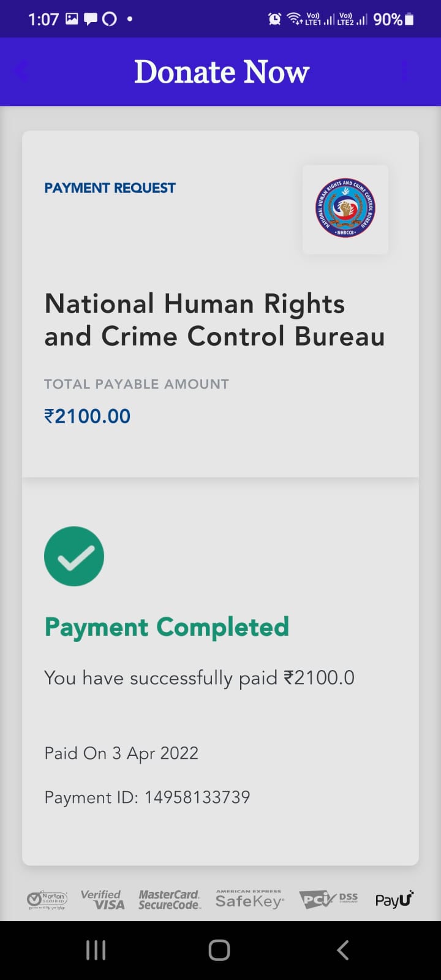Tap the PCI DSS compliance badge
The height and width of the screenshot is (980, 441).
[x=329, y=899]
